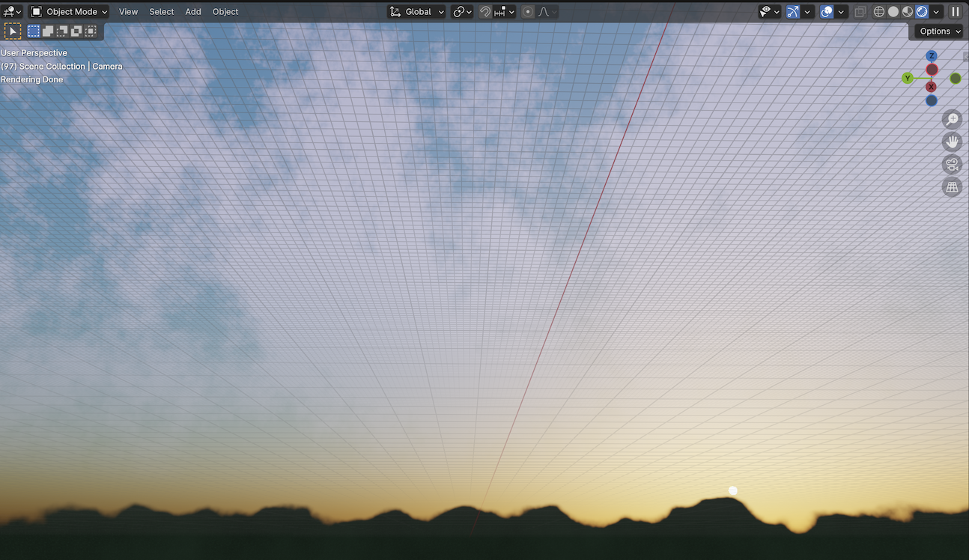Open the Global transform orientation dropdown
The height and width of the screenshot is (560, 969).
[x=416, y=11]
